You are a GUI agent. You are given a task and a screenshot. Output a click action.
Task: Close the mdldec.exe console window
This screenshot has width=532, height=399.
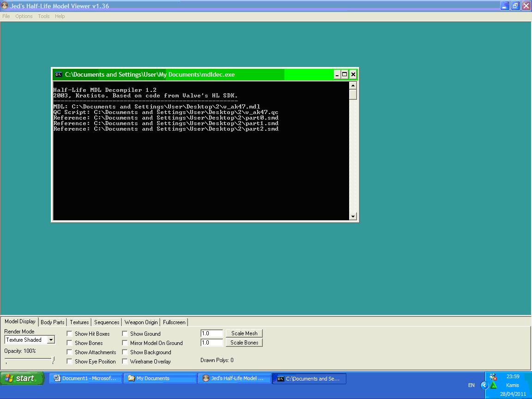tap(353, 75)
